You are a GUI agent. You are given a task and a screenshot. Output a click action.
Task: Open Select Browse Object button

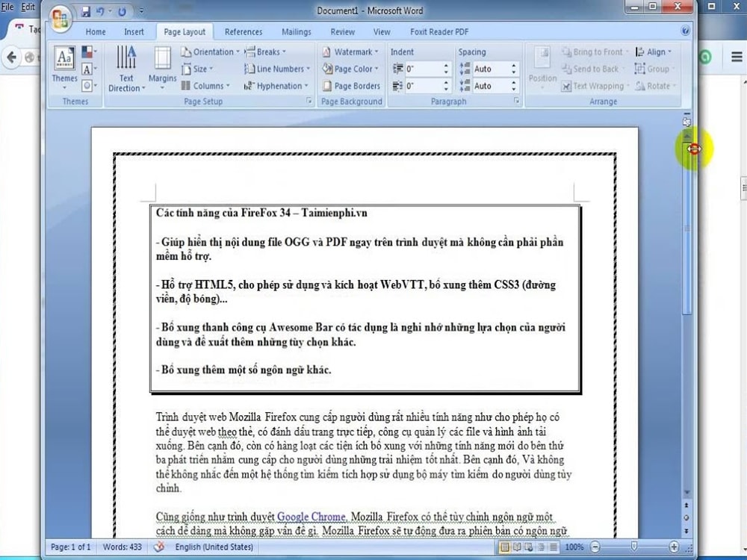tap(686, 517)
